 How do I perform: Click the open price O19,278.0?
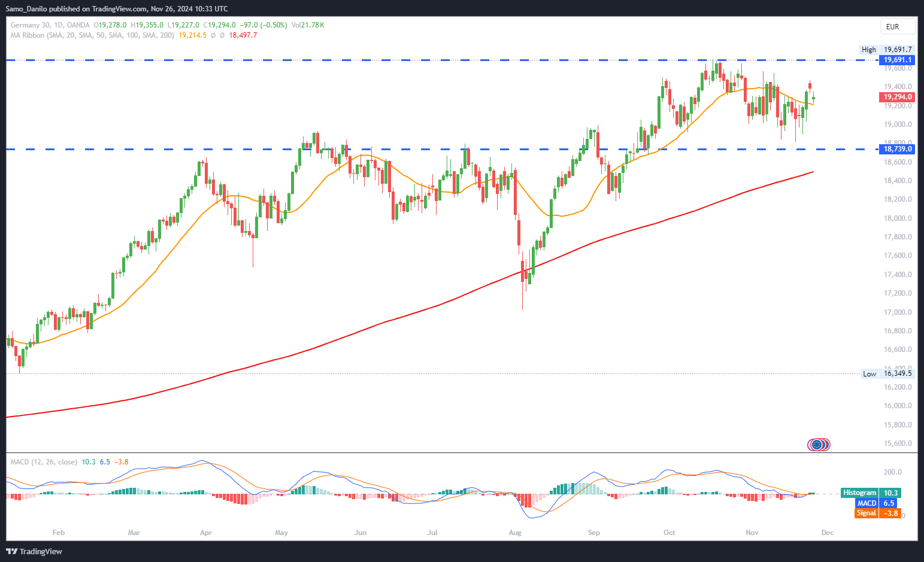pyautogui.click(x=110, y=25)
